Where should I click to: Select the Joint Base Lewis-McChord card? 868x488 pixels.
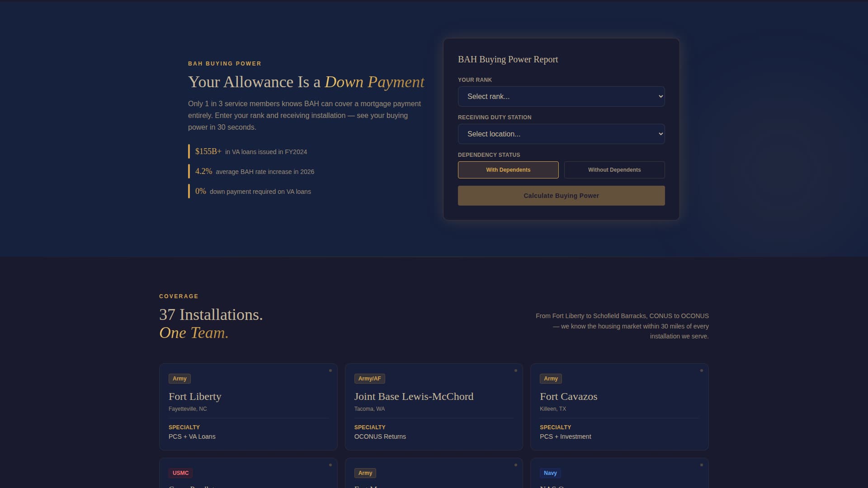click(434, 407)
